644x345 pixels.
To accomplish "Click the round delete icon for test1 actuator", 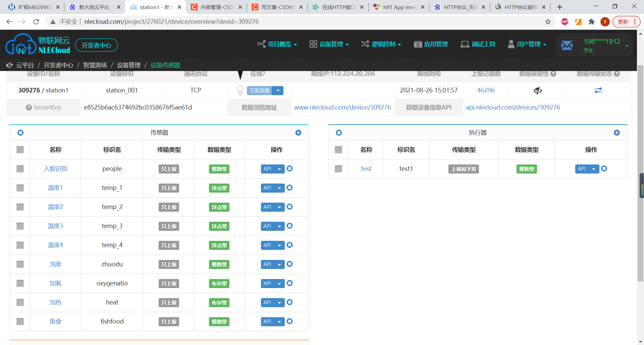I will (x=604, y=168).
